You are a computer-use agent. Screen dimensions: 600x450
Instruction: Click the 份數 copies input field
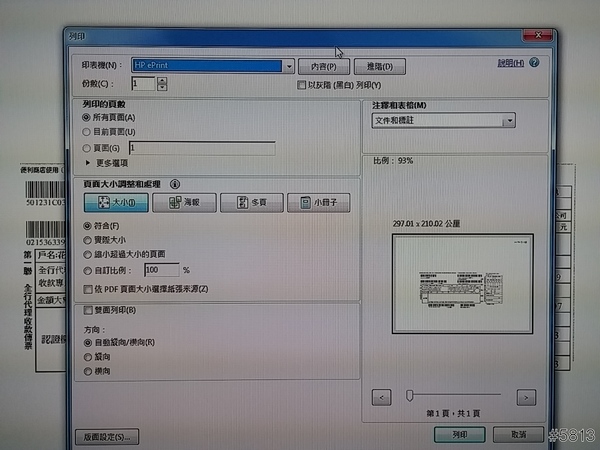click(x=143, y=84)
